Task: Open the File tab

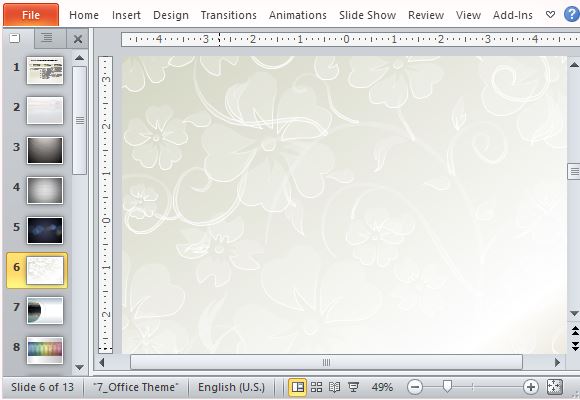Action: point(31,15)
